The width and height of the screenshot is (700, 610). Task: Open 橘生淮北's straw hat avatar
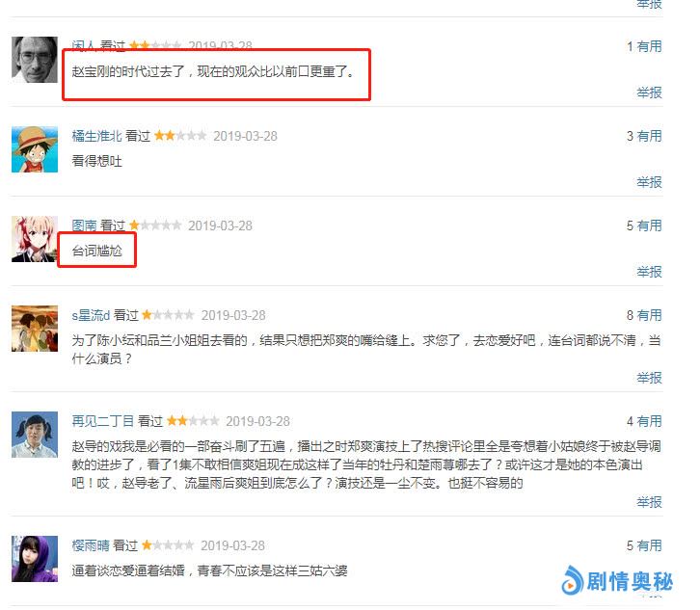point(35,149)
